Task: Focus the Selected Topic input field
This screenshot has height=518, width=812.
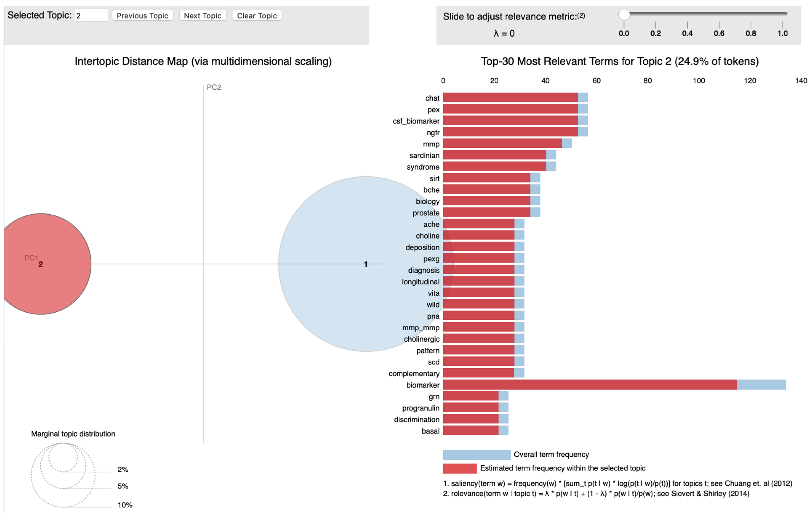Action: pos(91,16)
